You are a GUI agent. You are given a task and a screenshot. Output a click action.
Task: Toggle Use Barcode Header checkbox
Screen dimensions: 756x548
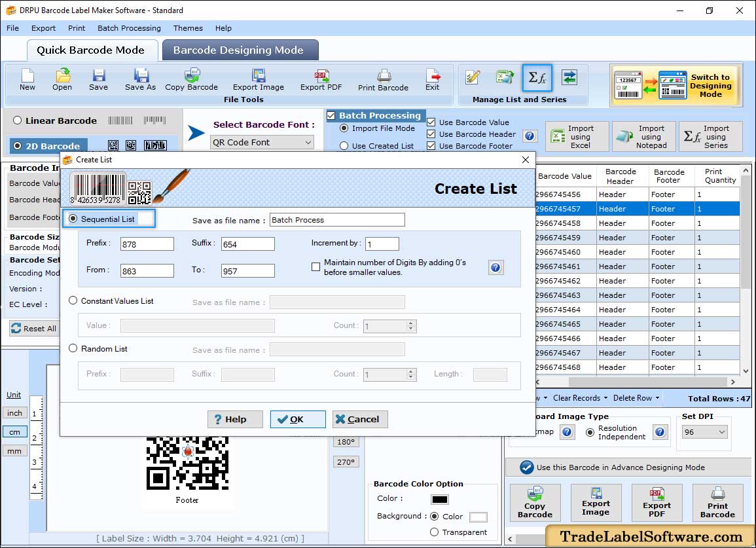click(431, 134)
